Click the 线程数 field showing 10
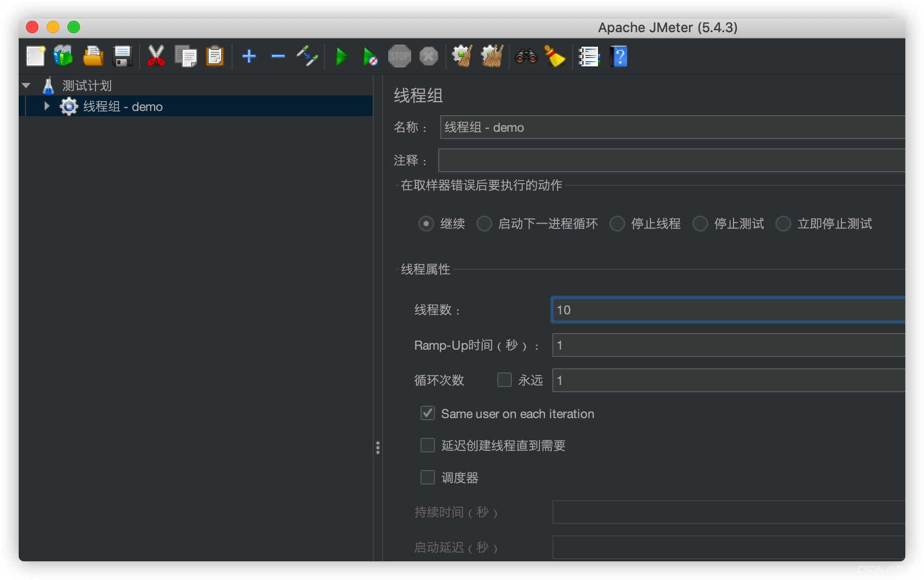This screenshot has height=580, width=924. tap(728, 310)
